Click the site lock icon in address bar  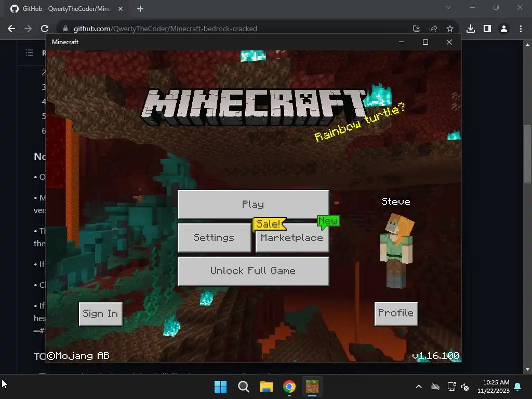point(65,29)
